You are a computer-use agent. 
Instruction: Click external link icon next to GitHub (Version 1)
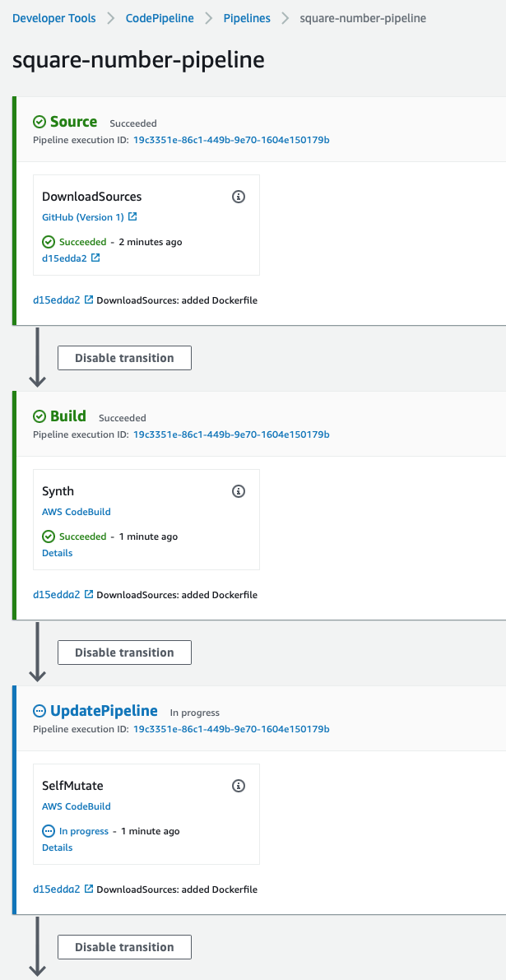pos(132,217)
